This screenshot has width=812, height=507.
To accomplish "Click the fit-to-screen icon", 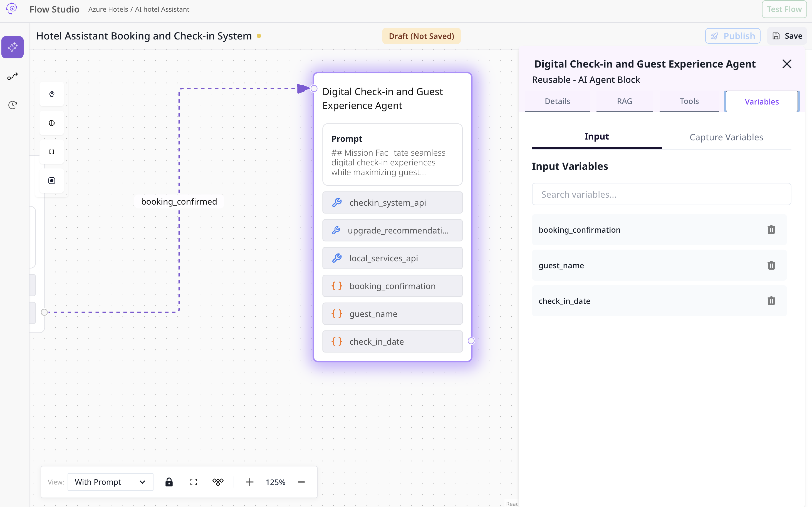I will 194,482.
